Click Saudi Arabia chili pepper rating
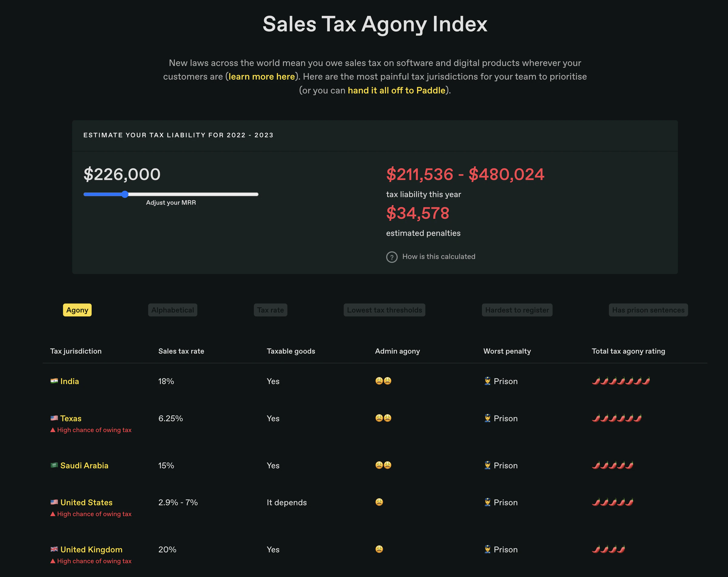Image resolution: width=728 pixels, height=577 pixels. (612, 465)
